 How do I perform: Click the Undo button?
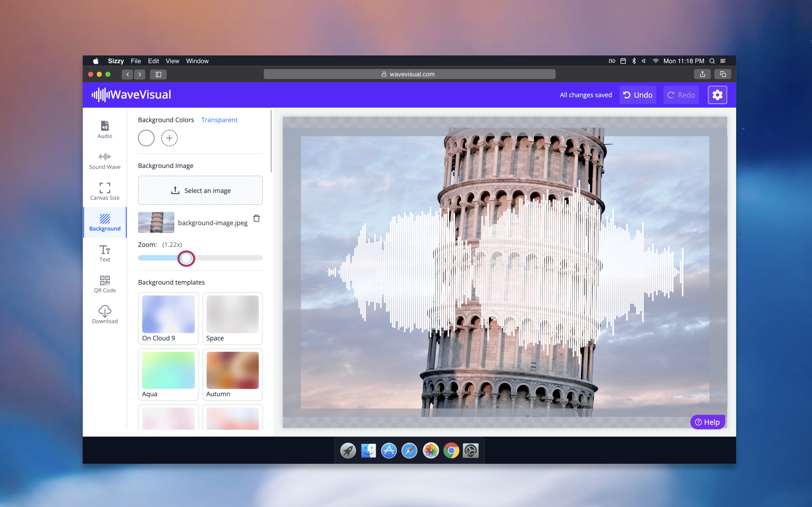point(637,94)
